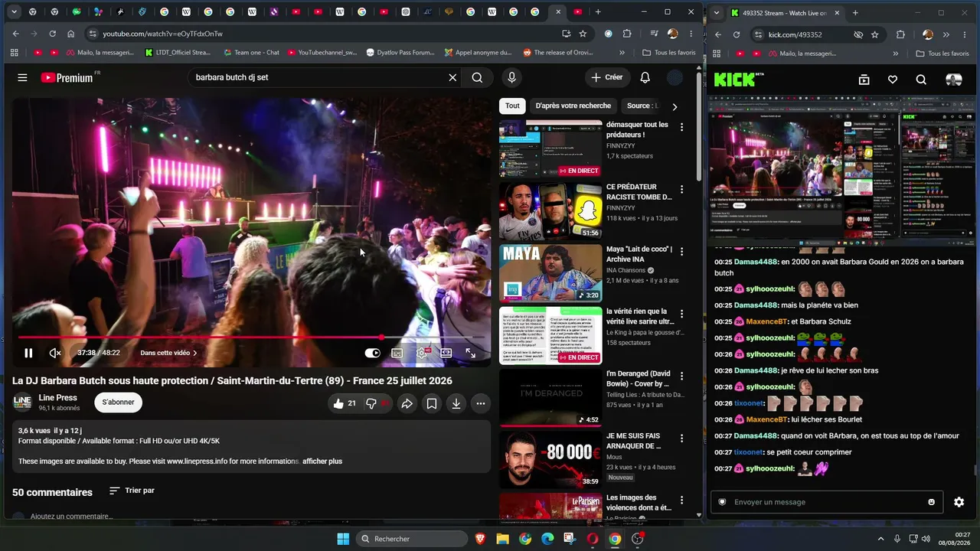This screenshot has width=980, height=551.
Task: Open the "Trier par" comment sort menu
Action: click(x=132, y=491)
